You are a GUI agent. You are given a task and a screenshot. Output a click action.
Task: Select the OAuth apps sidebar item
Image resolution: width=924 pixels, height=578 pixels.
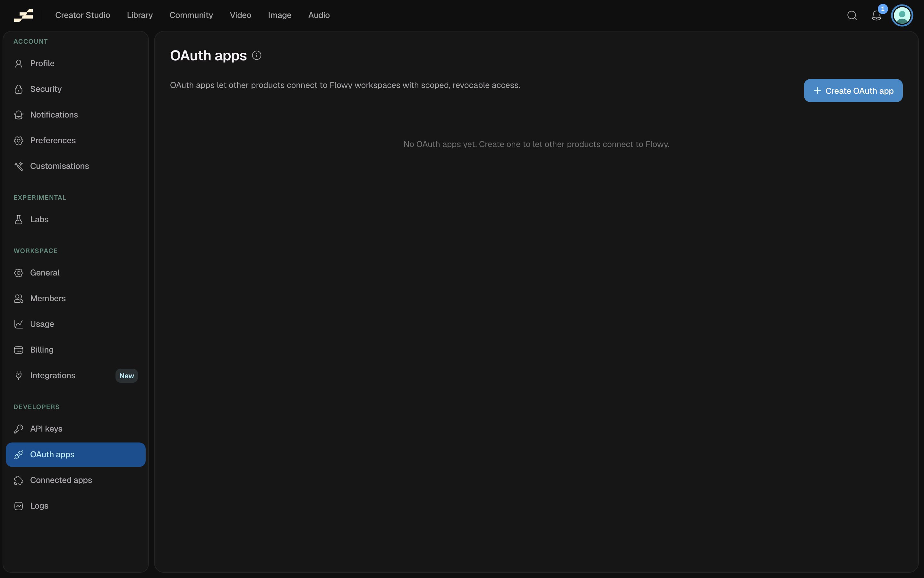point(76,454)
